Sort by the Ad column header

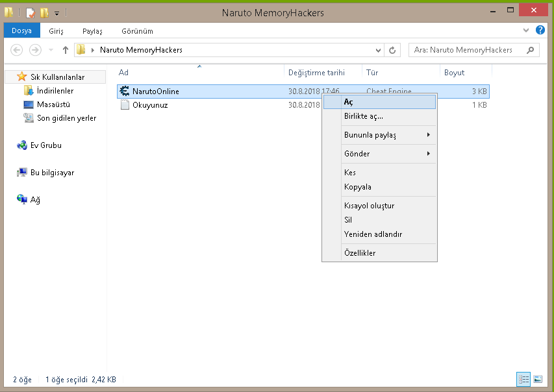coord(123,73)
